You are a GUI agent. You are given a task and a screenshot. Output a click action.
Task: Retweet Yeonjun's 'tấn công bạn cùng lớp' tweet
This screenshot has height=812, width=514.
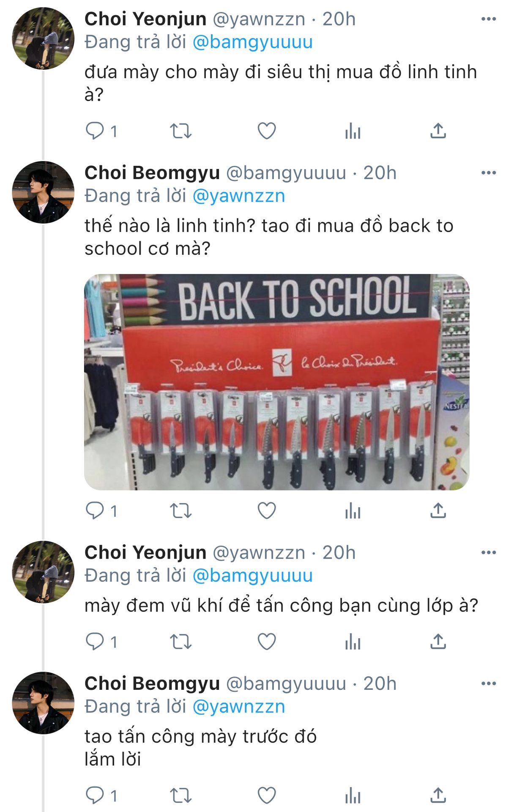(181, 642)
